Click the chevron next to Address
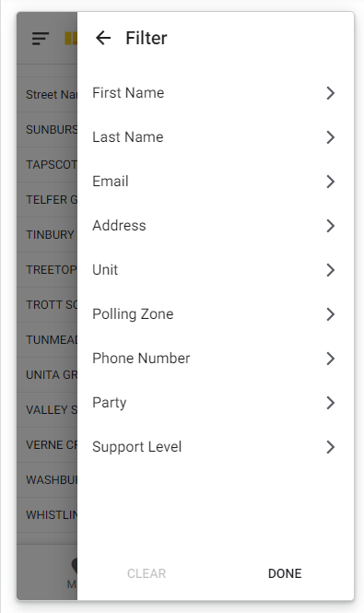Image resolution: width=364 pixels, height=613 pixels. 331,226
